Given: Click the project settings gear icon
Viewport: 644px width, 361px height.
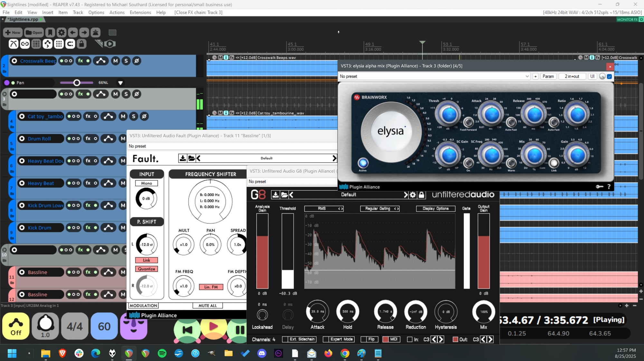Looking at the screenshot, I should (61, 33).
